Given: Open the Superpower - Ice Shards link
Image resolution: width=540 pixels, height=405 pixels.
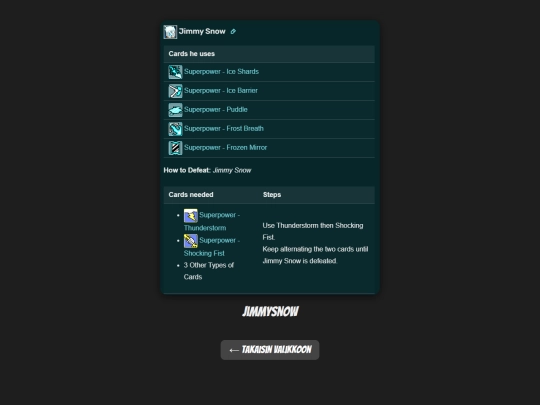Looking at the screenshot, I should pos(221,72).
